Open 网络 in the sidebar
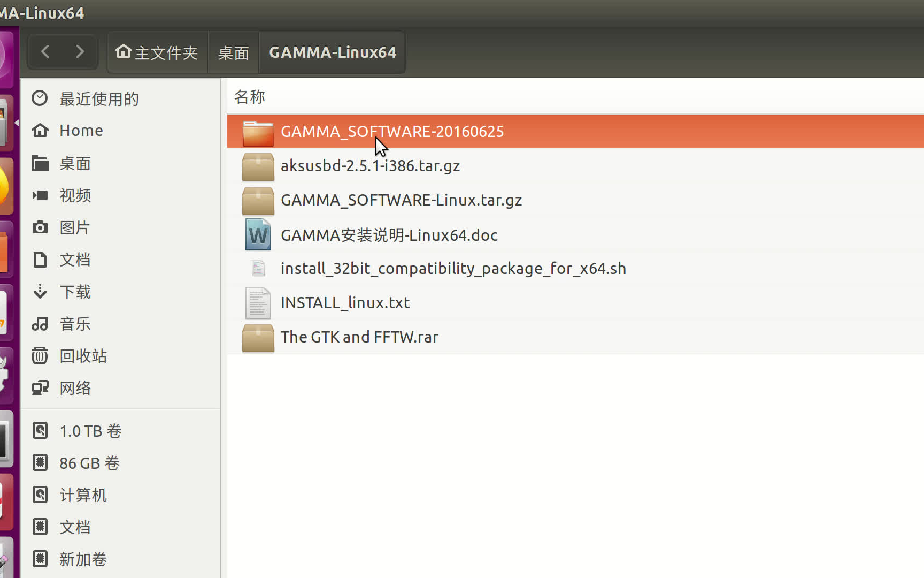 (75, 388)
